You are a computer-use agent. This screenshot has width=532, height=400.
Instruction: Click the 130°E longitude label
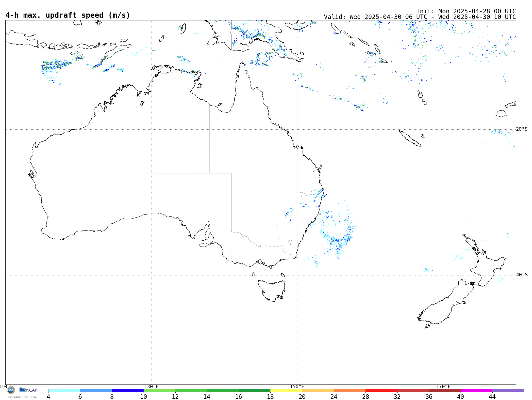click(151, 386)
